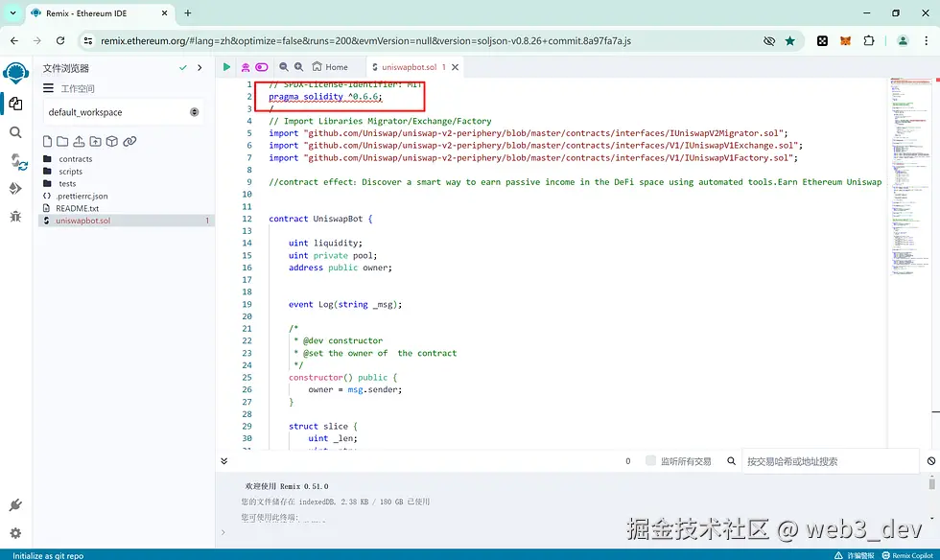Click 'contract UniswapBot {' code line
940x560 pixels.
(x=320, y=219)
